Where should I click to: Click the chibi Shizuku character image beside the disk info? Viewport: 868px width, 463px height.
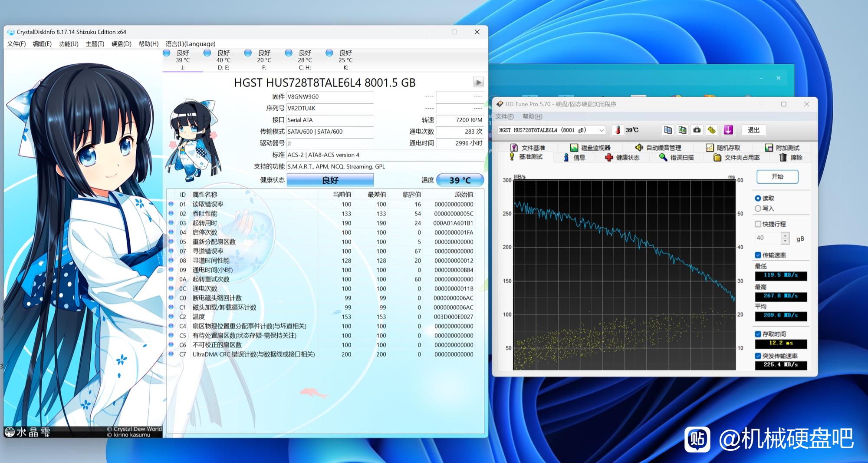pyautogui.click(x=193, y=141)
